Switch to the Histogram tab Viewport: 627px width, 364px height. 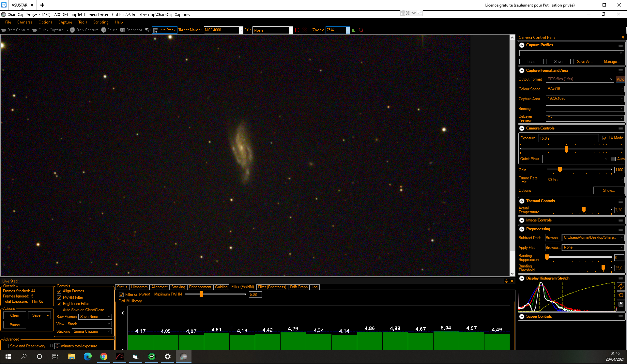(139, 287)
